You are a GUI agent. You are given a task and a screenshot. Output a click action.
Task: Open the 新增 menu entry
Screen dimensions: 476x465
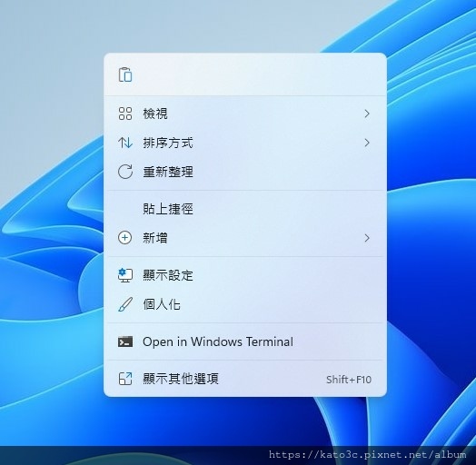245,238
